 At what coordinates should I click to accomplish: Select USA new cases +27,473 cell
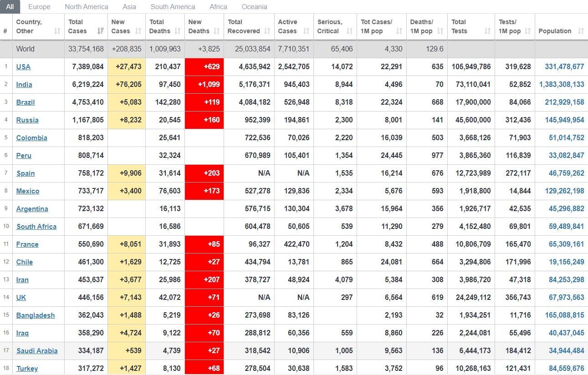pyautogui.click(x=127, y=66)
